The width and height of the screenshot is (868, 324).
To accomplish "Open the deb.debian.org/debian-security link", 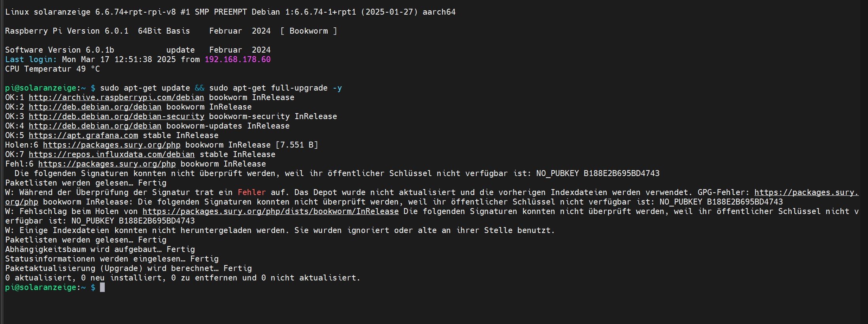I will [116, 116].
